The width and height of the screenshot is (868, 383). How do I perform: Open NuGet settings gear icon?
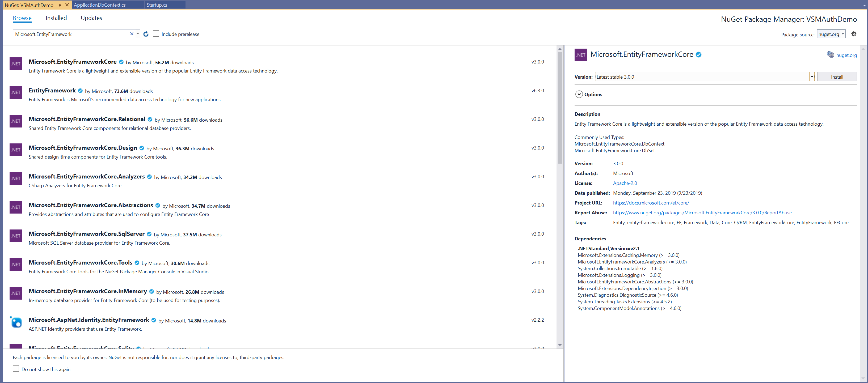(853, 34)
